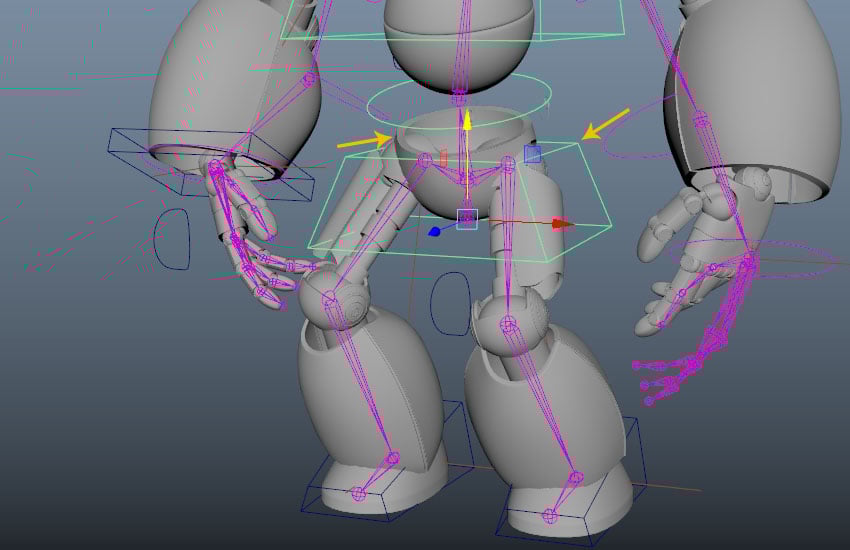Select the joint inside the right-side upper arm shell
The width and height of the screenshot is (850, 550).
pyautogui.click(x=700, y=118)
